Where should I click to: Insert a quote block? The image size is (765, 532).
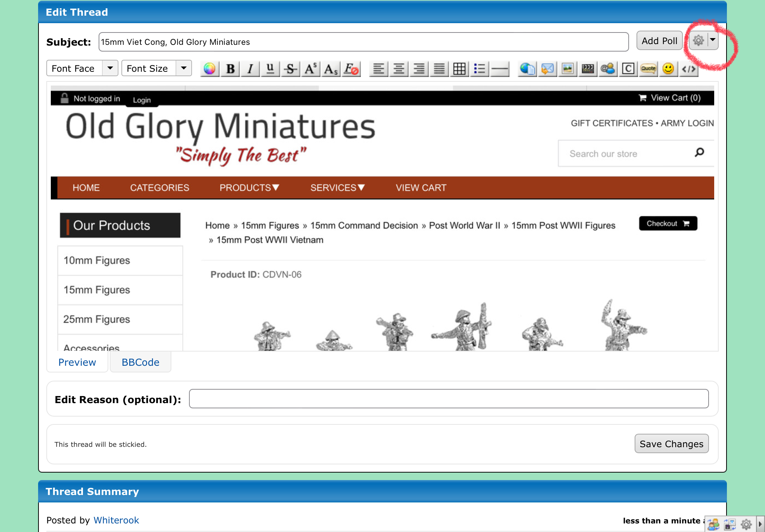[x=648, y=69]
